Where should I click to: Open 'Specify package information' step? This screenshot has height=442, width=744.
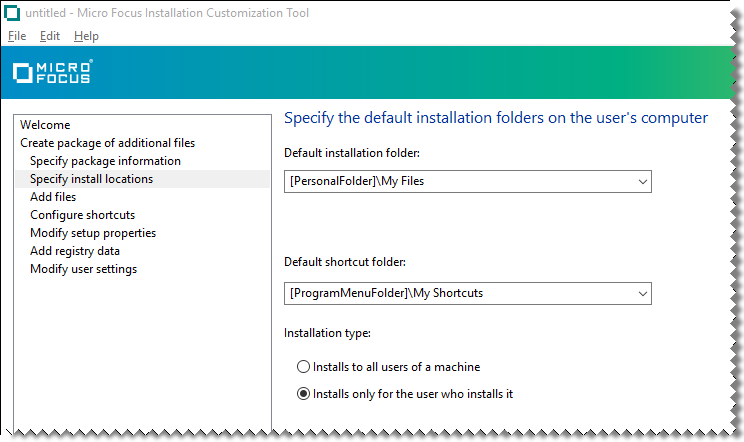(x=105, y=161)
